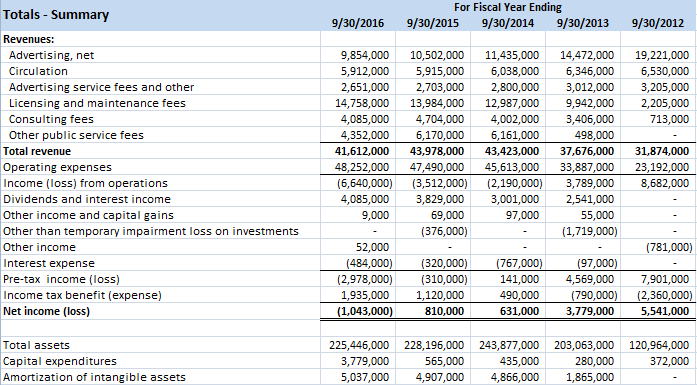Screen dimensions: 697x385
Task: Click 'Income tax benefit (expense)' label
Action: pyautogui.click(x=82, y=295)
